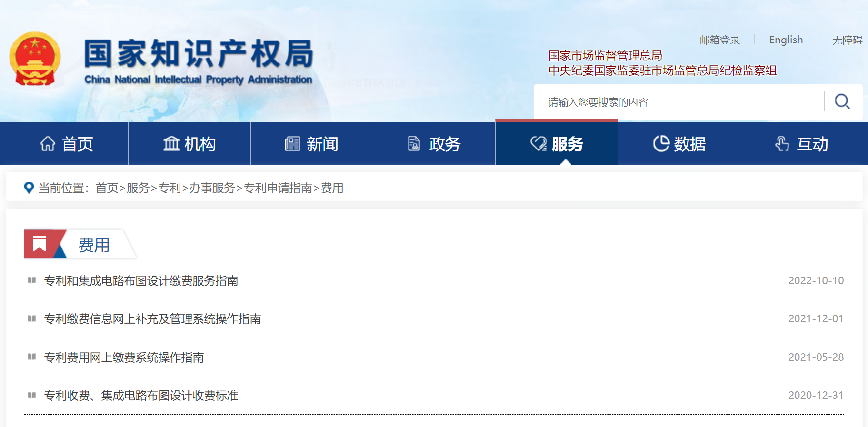Screen dimensions: 868x427
Task: Open the 服务 navigation tab
Action: tap(567, 144)
